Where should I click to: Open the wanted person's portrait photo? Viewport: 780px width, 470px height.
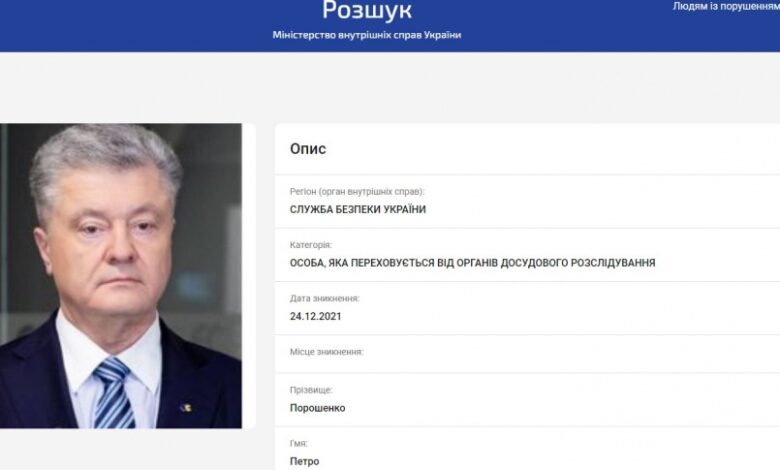[x=121, y=276]
